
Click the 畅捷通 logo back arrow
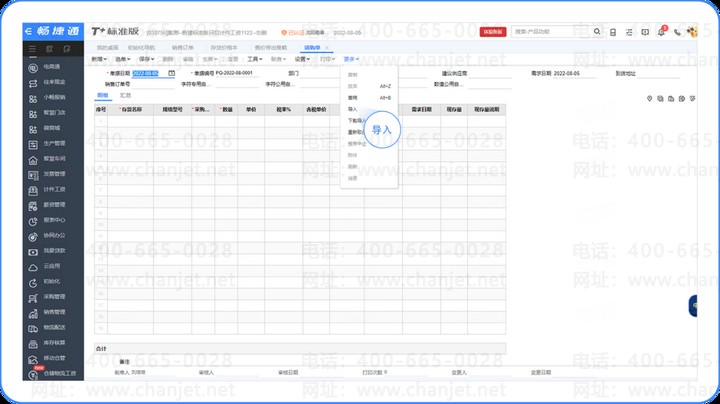[x=28, y=31]
